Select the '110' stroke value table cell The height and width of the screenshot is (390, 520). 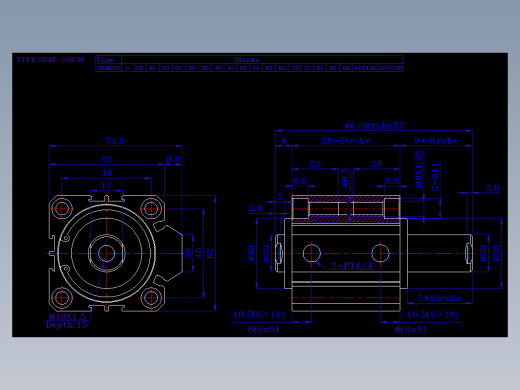click(x=371, y=68)
